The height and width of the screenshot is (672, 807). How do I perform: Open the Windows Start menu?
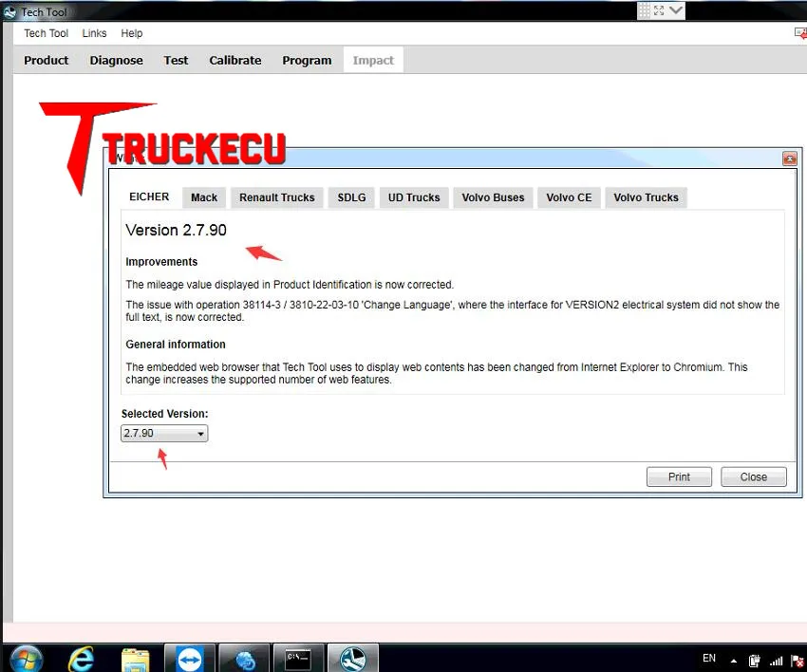click(x=26, y=658)
